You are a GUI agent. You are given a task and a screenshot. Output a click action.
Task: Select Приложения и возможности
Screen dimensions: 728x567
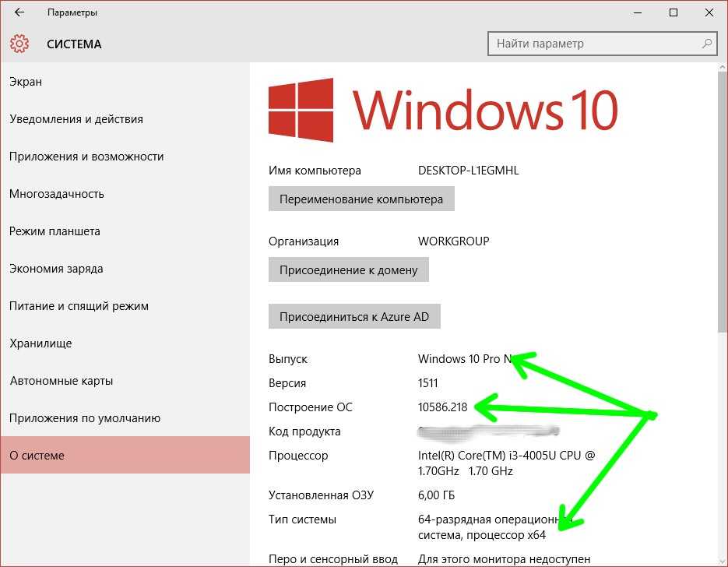(125, 157)
